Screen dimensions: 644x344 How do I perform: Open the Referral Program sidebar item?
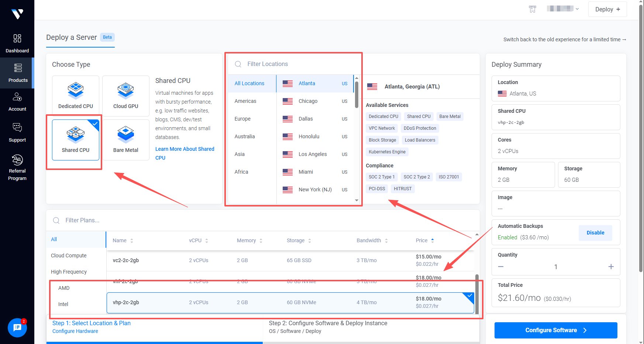17,167
